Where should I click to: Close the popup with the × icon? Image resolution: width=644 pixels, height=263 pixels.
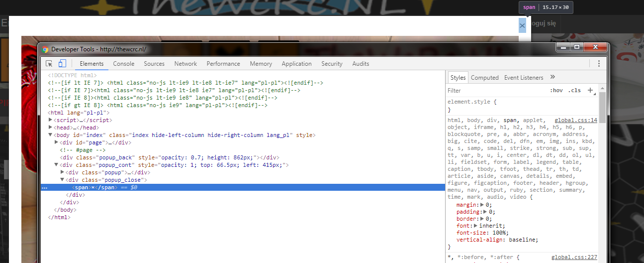522,25
